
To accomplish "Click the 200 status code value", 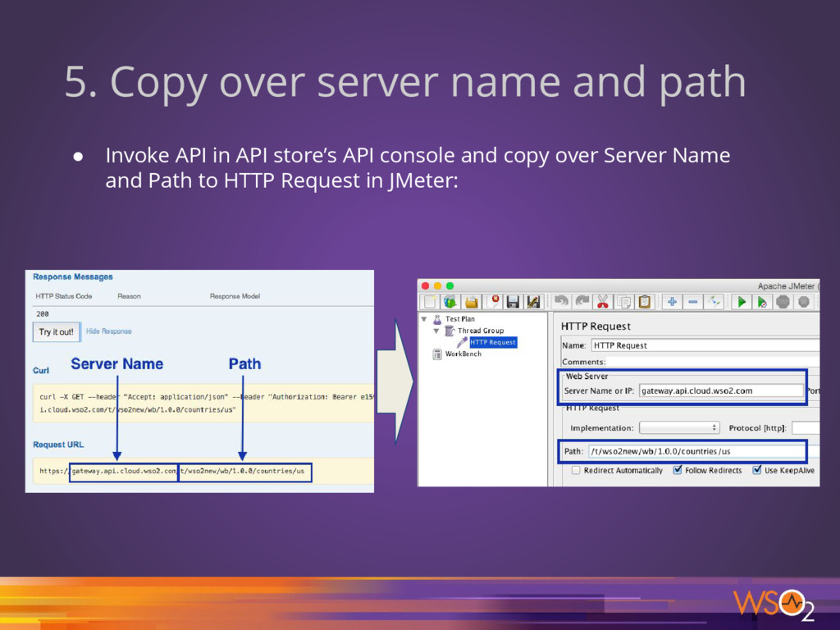I will click(43, 314).
